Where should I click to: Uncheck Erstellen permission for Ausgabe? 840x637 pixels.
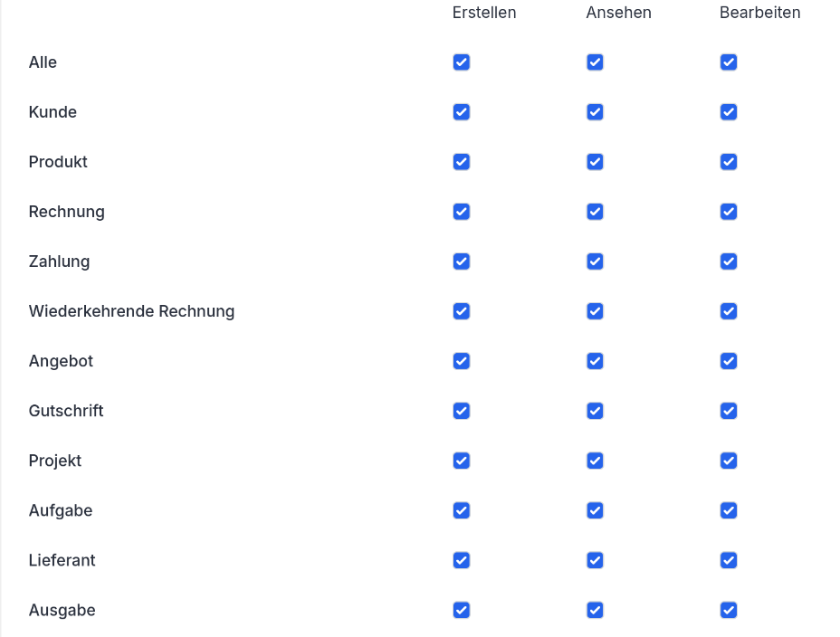[x=462, y=610]
